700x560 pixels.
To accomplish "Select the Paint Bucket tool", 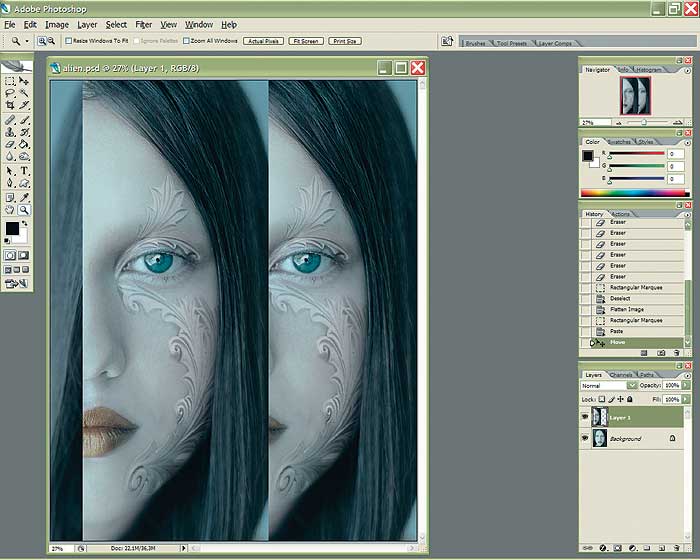I will pos(24,144).
